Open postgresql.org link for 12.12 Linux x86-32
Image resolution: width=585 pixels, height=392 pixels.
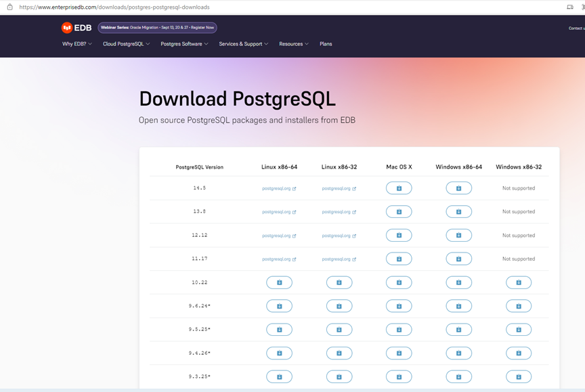339,236
